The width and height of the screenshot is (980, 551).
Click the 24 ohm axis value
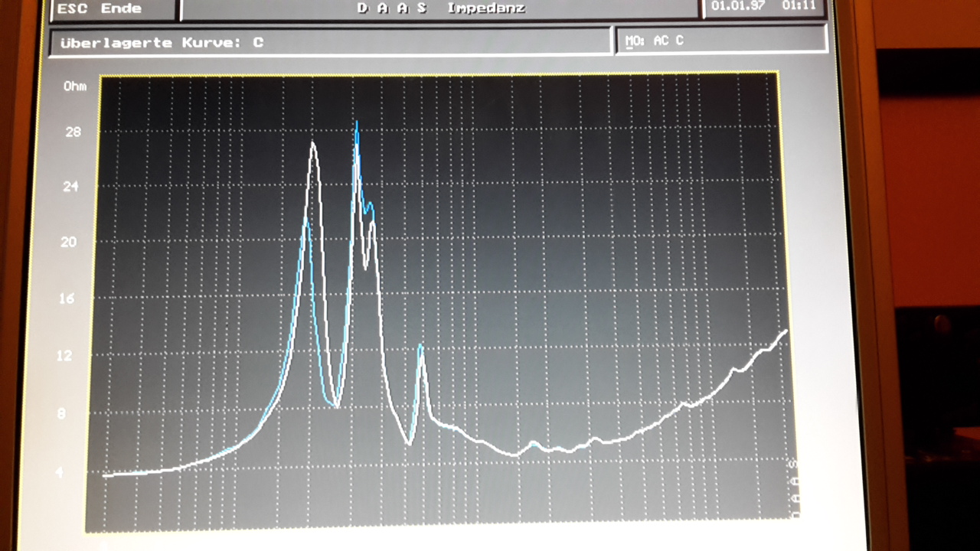70,186
